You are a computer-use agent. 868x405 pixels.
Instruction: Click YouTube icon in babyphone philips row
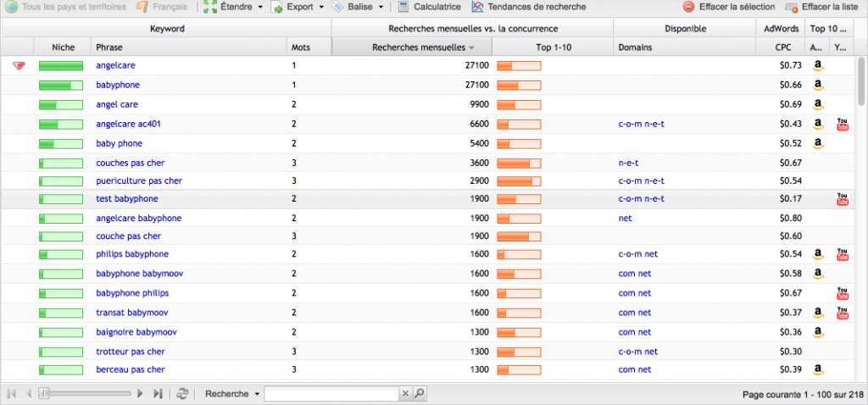tap(843, 293)
